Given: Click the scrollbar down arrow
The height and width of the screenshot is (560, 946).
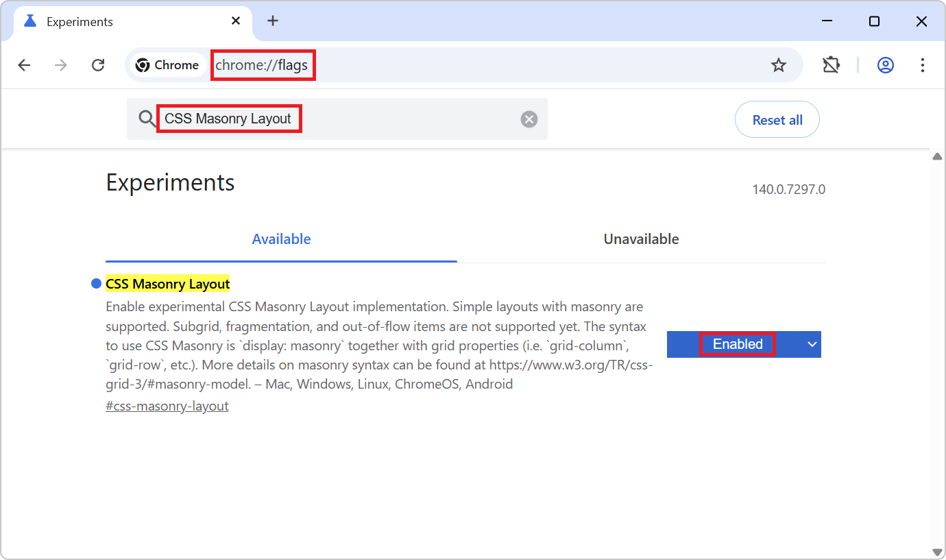Looking at the screenshot, I should click(937, 551).
